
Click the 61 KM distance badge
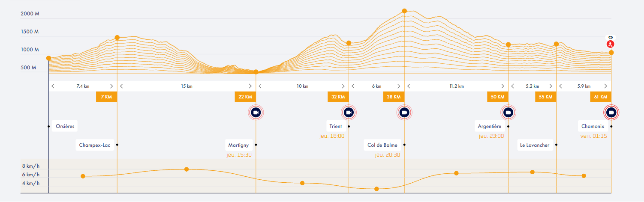point(600,97)
